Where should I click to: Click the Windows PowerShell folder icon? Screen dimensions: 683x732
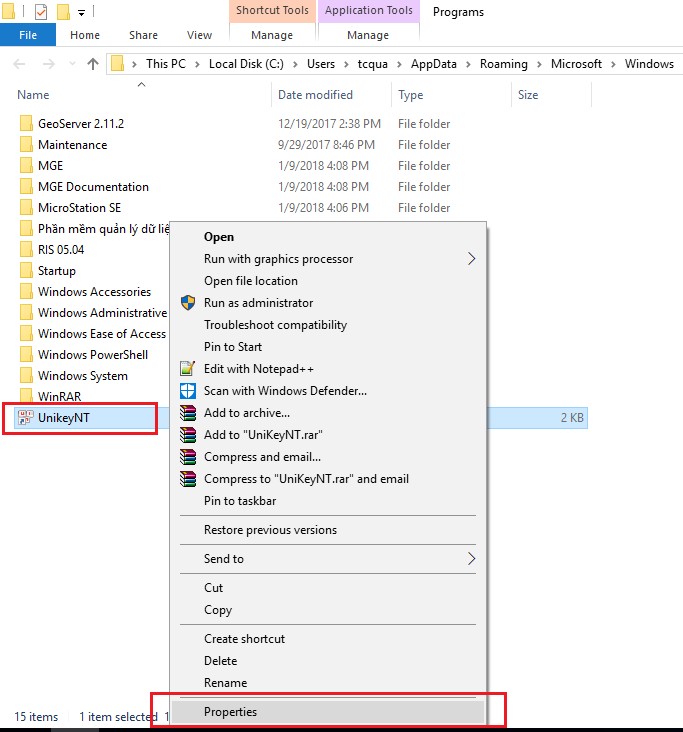(x=26, y=355)
